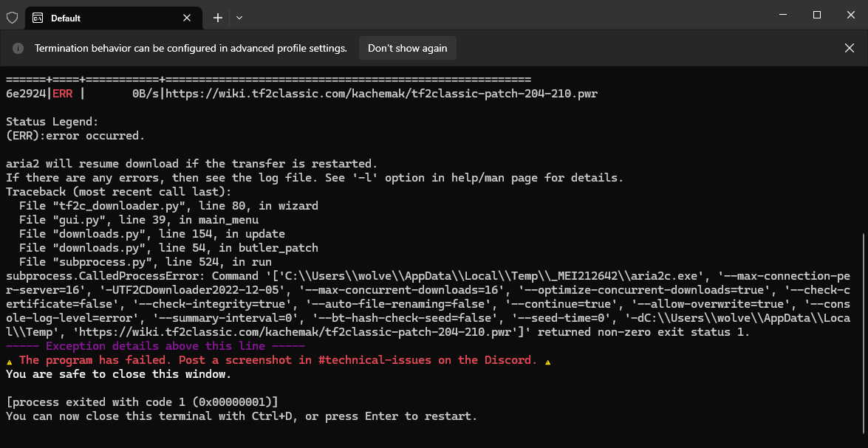The width and height of the screenshot is (868, 448).
Task: Close the Default tab
Action: (187, 18)
